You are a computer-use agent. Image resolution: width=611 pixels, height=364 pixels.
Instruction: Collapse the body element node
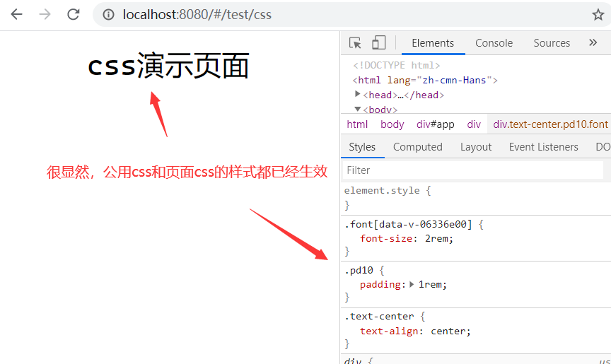coord(358,109)
